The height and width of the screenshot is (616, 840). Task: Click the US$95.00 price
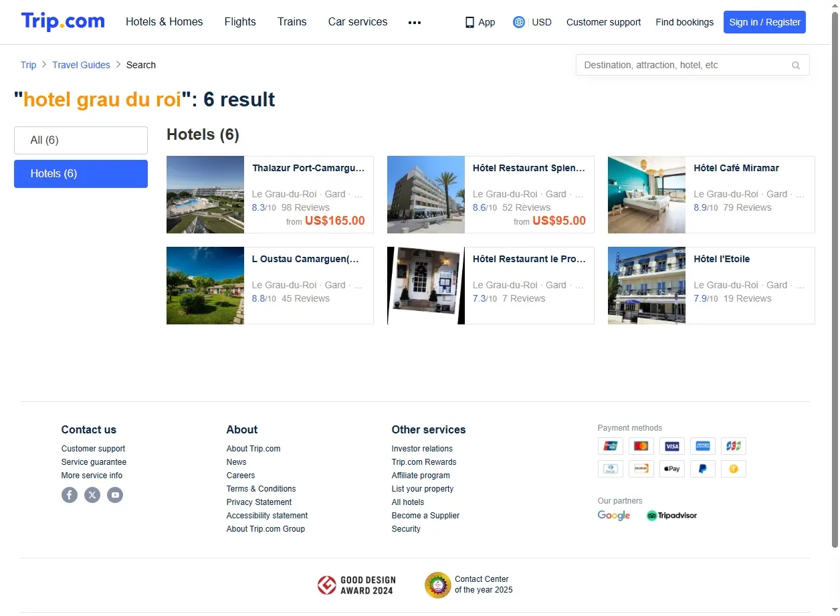[559, 221]
